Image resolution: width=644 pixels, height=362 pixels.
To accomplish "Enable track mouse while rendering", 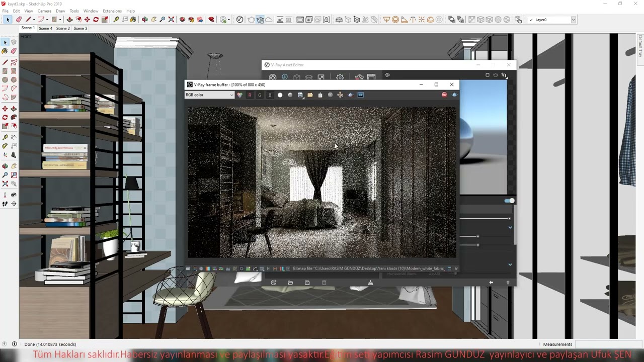I will [340, 95].
